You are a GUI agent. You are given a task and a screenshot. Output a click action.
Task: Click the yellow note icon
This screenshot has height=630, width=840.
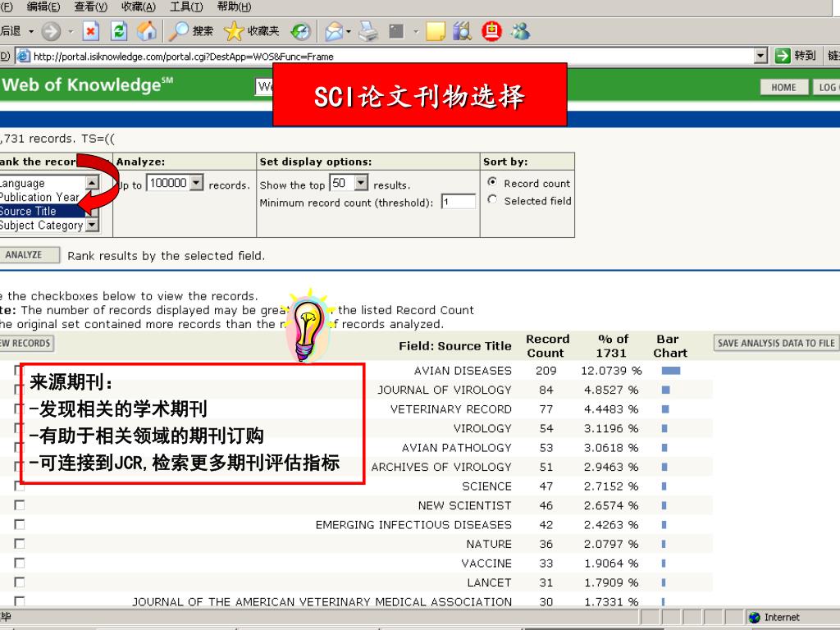coord(436,32)
